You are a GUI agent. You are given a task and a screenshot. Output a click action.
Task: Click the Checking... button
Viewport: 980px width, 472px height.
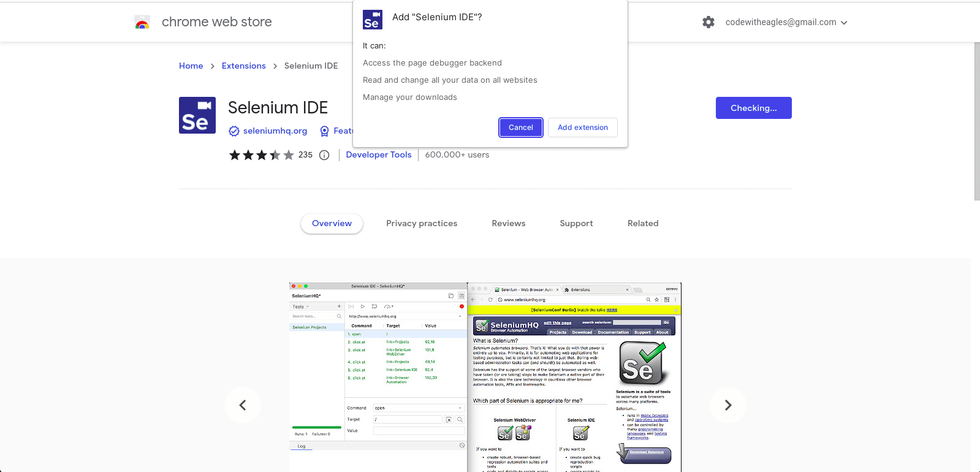tap(754, 108)
